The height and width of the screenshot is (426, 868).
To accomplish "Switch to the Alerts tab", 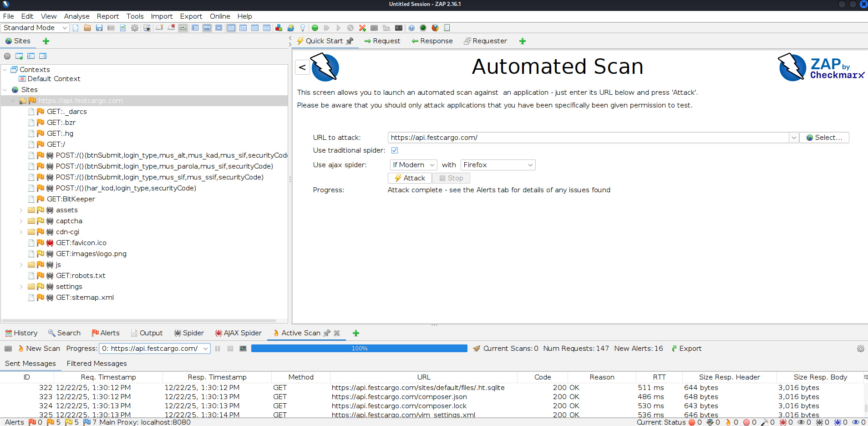I will click(x=106, y=333).
